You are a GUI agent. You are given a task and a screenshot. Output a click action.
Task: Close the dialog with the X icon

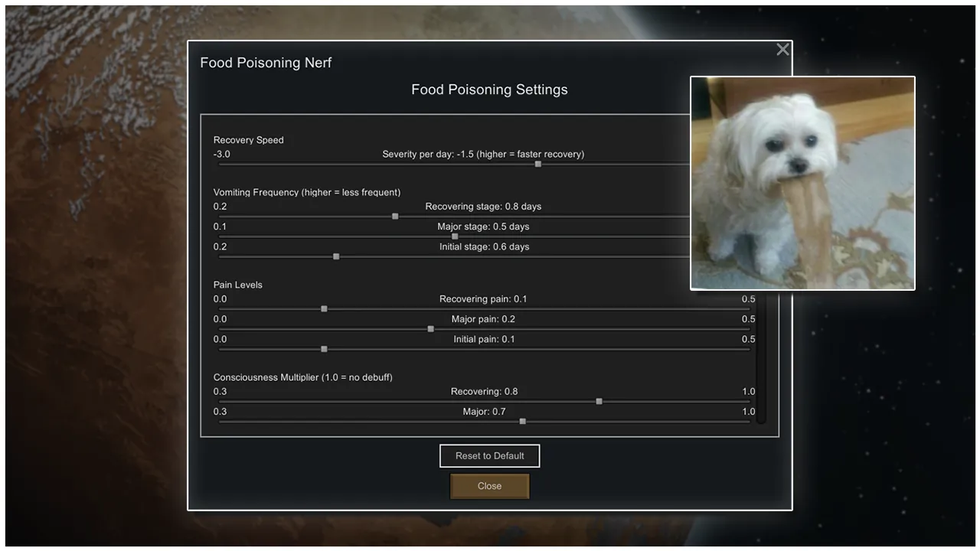(x=782, y=50)
